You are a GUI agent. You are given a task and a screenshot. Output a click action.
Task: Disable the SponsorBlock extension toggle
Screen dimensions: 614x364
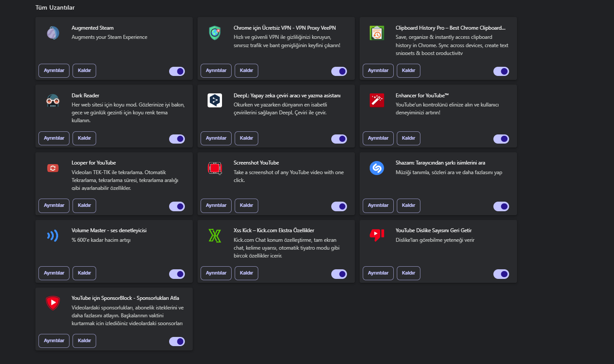pyautogui.click(x=177, y=341)
